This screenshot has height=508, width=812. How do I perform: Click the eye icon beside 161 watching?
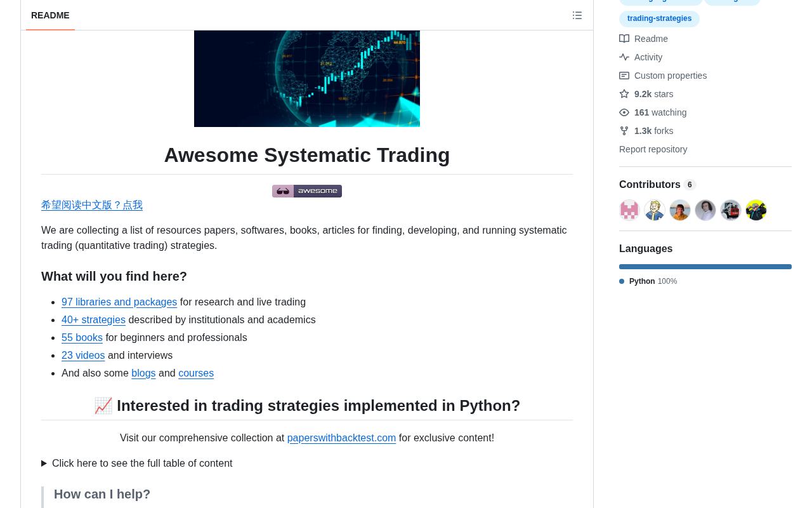tap(624, 112)
